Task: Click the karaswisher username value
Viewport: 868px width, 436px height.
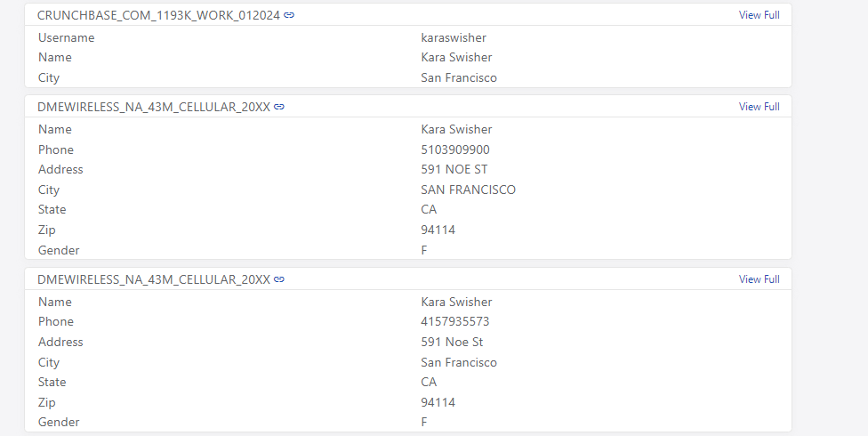Action: 454,37
